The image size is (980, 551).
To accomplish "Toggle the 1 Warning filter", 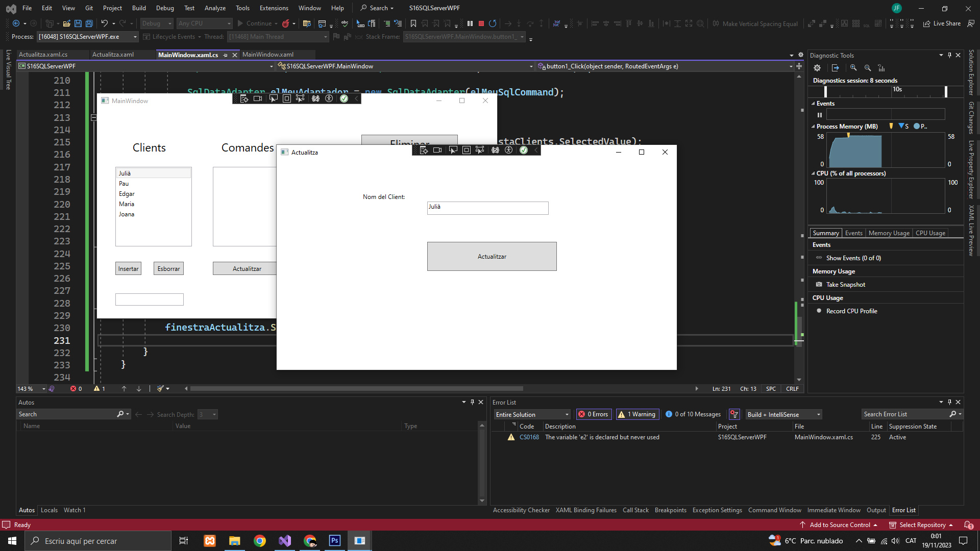I will coord(637,414).
